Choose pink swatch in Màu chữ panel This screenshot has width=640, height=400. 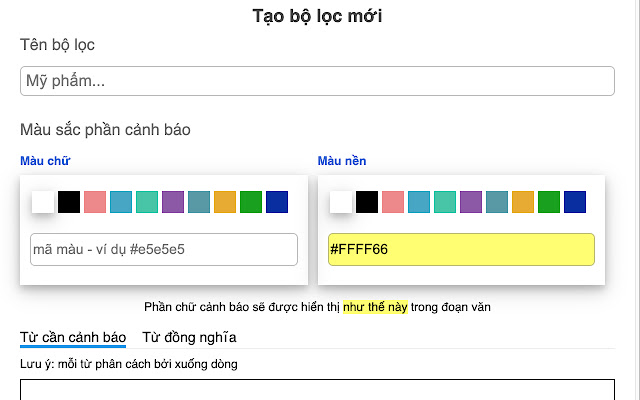(x=95, y=202)
